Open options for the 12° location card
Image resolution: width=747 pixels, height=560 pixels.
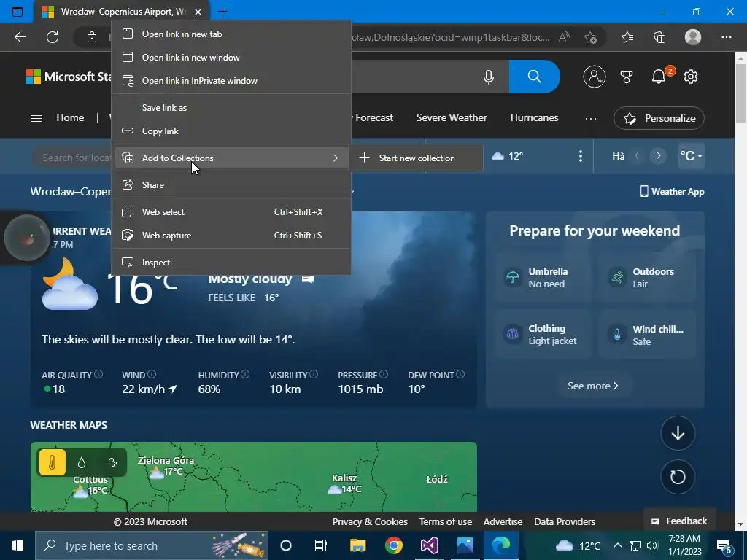pyautogui.click(x=580, y=156)
